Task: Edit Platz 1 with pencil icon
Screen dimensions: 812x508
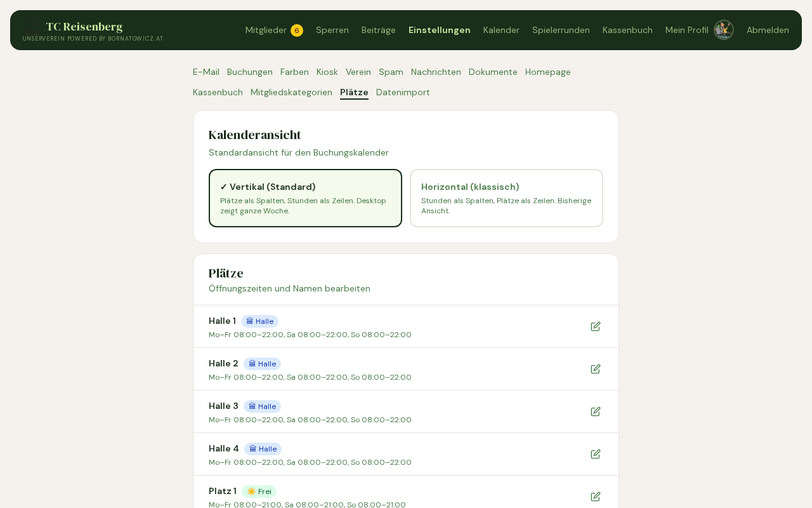Action: click(596, 497)
